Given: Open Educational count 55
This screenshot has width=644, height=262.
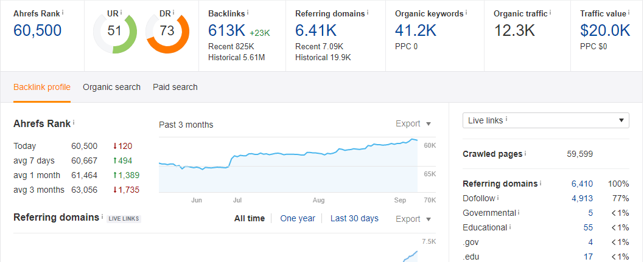Looking at the screenshot, I should [x=588, y=227].
